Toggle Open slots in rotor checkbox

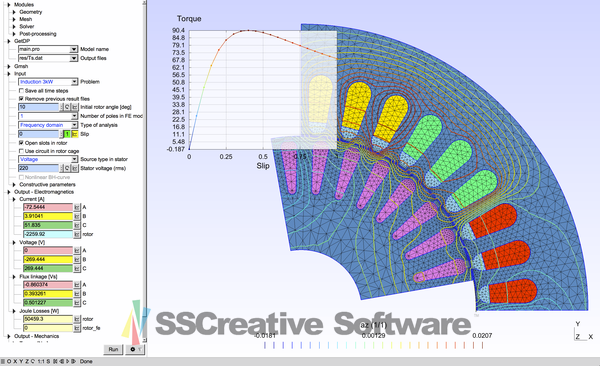[21, 143]
